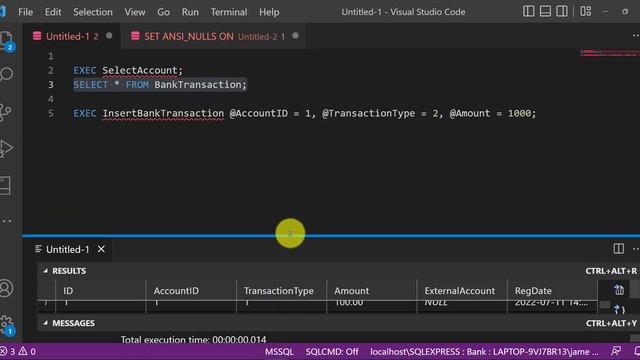Close the Untitled-1 results tab
This screenshot has width=640, height=360.
[x=101, y=249]
